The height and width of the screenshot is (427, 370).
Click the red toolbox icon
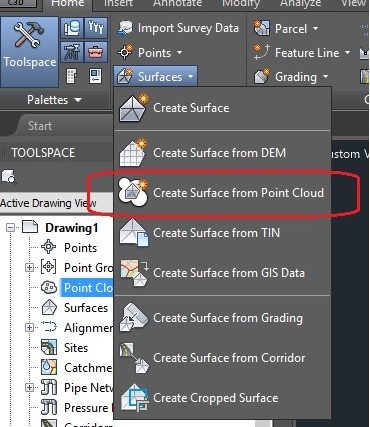96,52
